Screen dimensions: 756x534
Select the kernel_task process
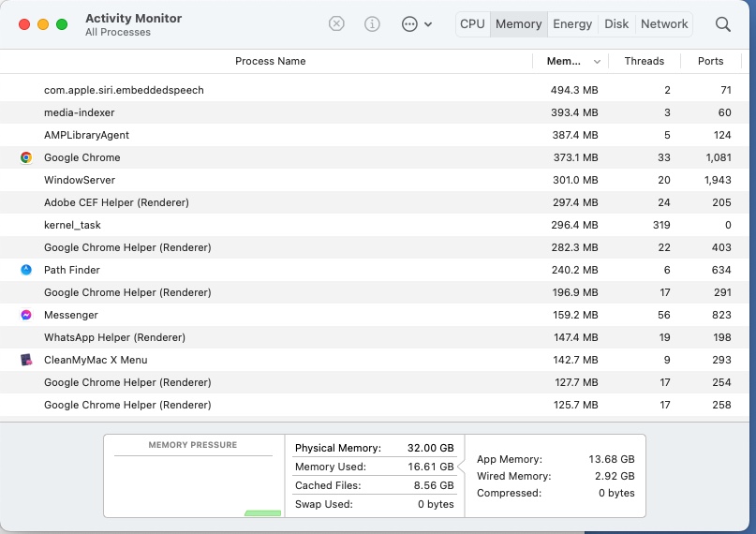(72, 225)
